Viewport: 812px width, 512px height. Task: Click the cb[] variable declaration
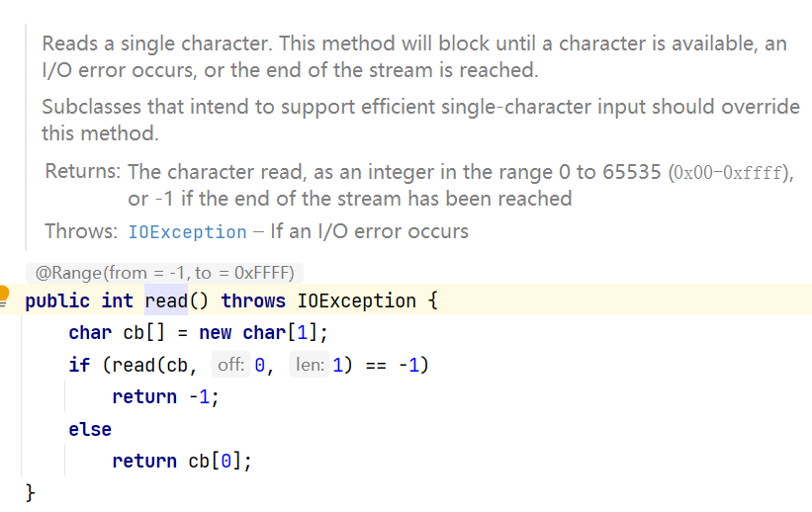tap(143, 332)
